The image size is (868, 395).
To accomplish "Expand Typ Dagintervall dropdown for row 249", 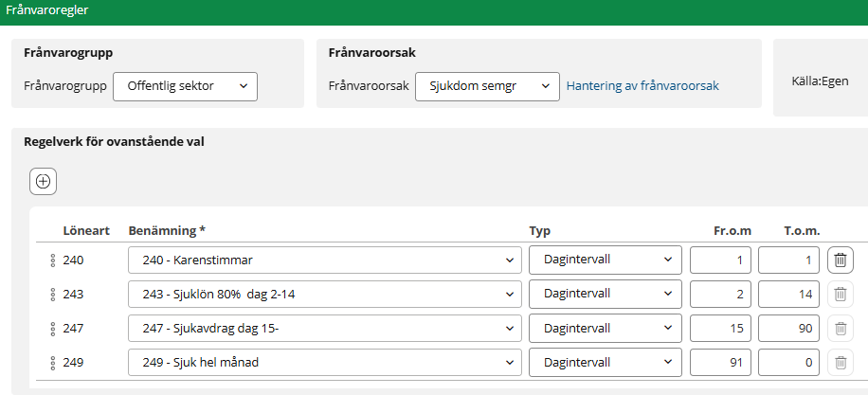I will pyautogui.click(x=605, y=362).
